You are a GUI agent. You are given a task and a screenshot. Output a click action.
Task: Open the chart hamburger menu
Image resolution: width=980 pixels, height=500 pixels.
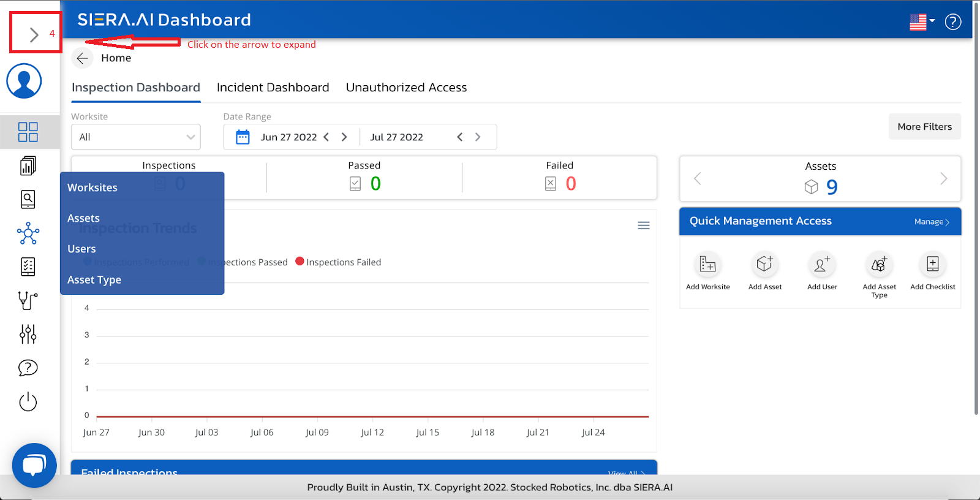point(643,225)
